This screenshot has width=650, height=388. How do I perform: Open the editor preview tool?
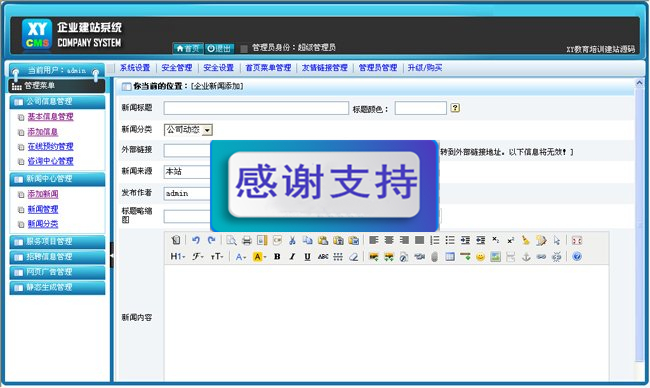point(231,240)
